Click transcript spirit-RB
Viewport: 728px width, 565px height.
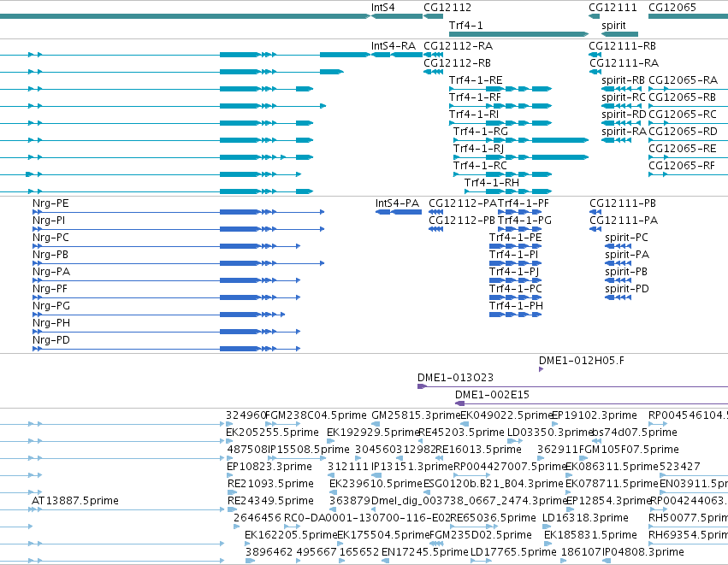[x=623, y=80]
